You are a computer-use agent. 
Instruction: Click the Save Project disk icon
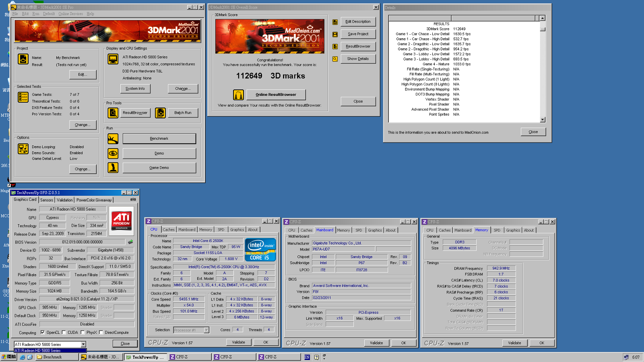point(335,35)
